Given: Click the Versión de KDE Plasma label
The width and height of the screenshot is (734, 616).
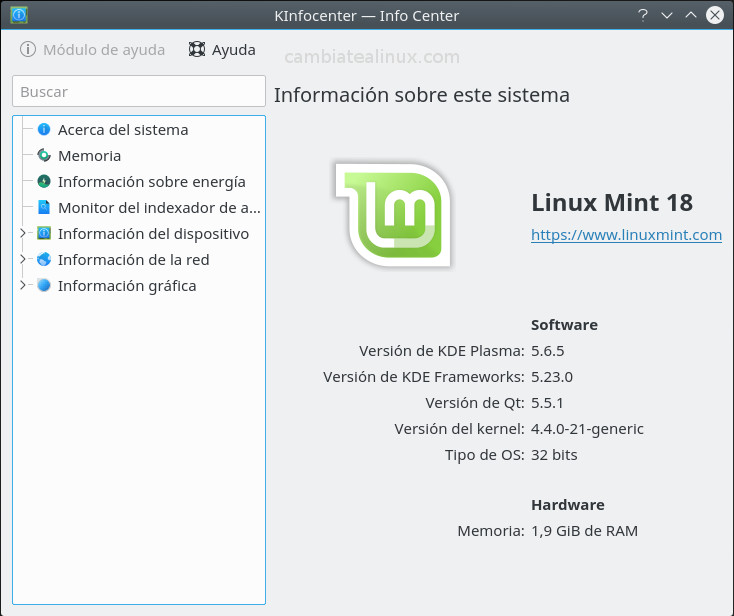Looking at the screenshot, I should [x=441, y=351].
